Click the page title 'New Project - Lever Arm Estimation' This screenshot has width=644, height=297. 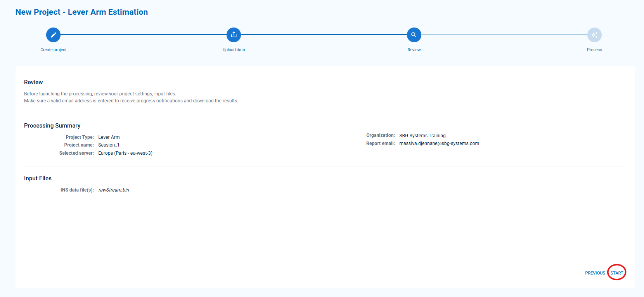(81, 12)
